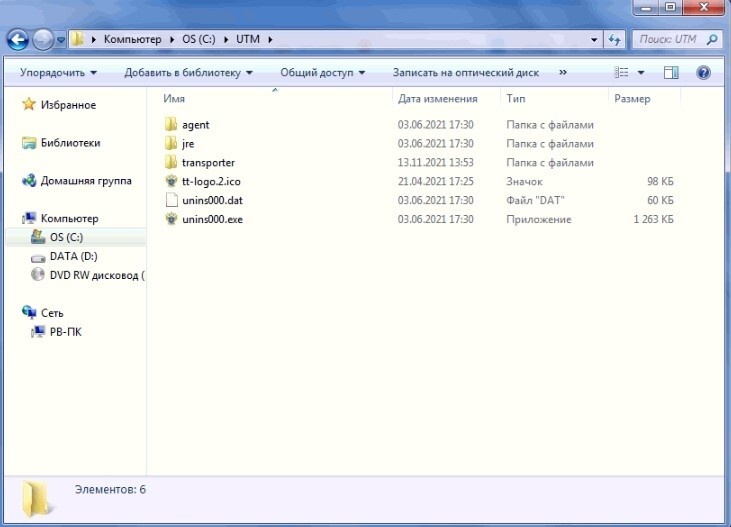731x527 pixels.
Task: Click the Избранное star icon
Action: point(29,104)
